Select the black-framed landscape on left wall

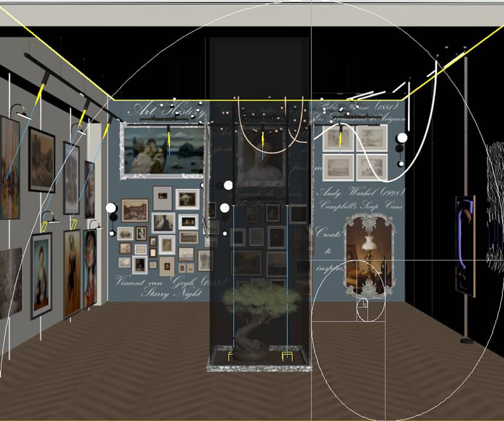click(42, 160)
